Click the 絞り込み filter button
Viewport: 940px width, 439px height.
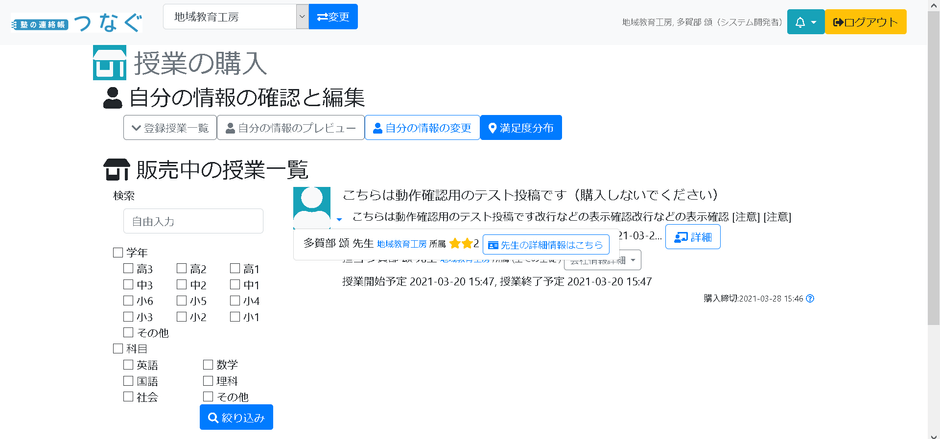click(236, 417)
